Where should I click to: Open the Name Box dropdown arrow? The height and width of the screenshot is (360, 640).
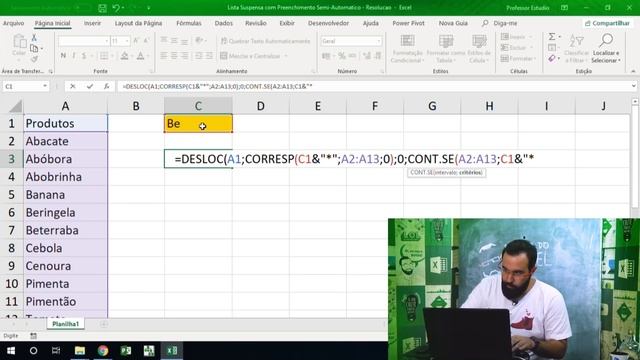[x=45, y=86]
